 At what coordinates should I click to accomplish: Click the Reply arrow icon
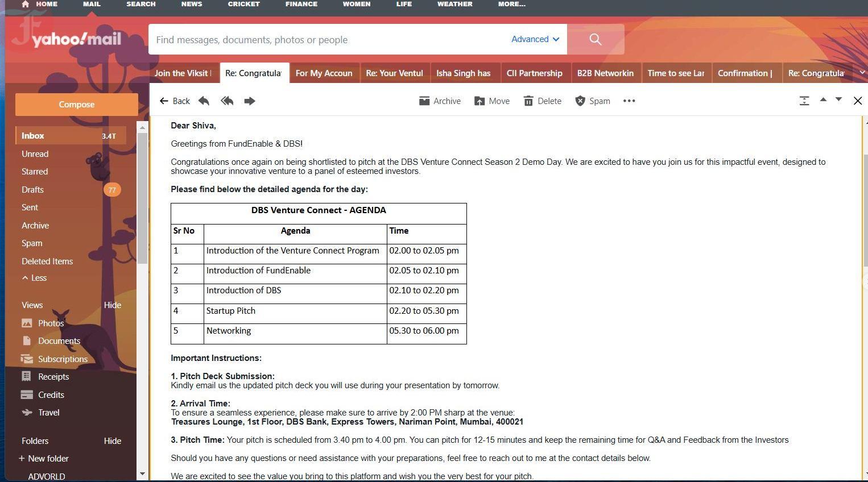point(204,101)
